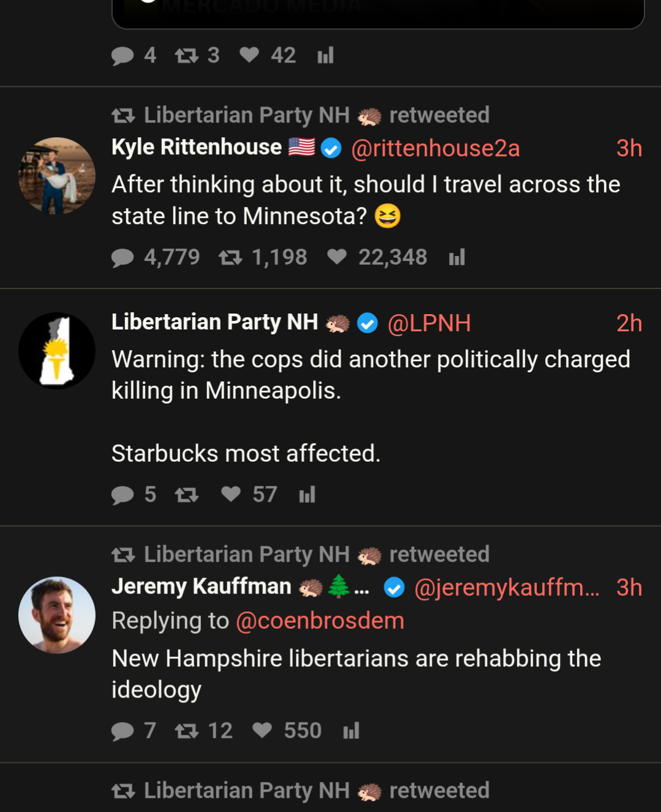
Task: Retweet Jeremy Kauffman's tweet with 12 retweets
Action: click(187, 731)
